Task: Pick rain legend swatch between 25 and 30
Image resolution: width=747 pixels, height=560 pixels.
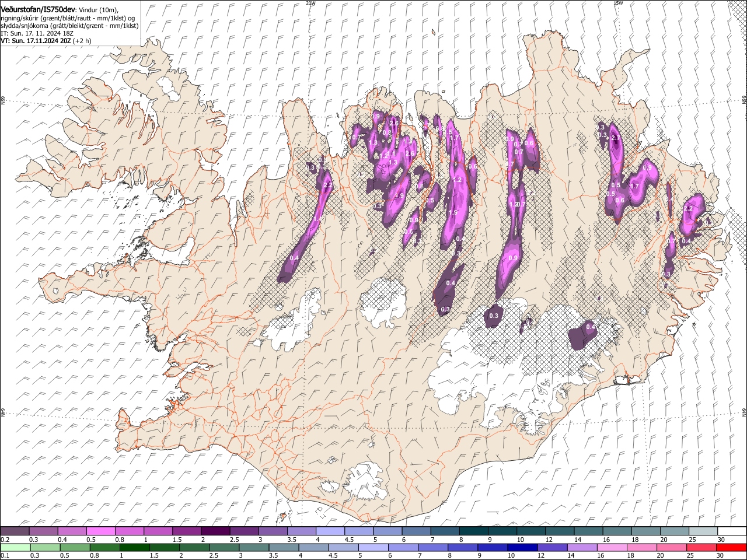Action: [x=701, y=547]
